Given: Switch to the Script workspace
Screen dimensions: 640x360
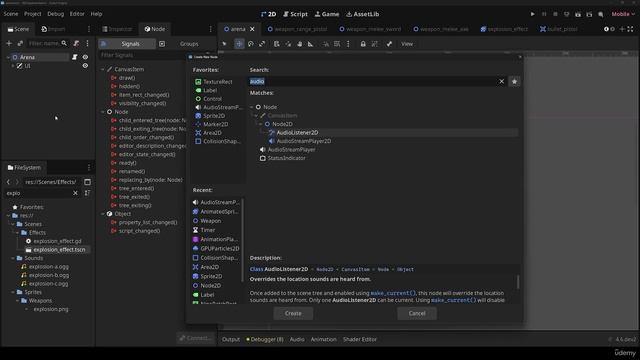Looking at the screenshot, I should (x=296, y=14).
